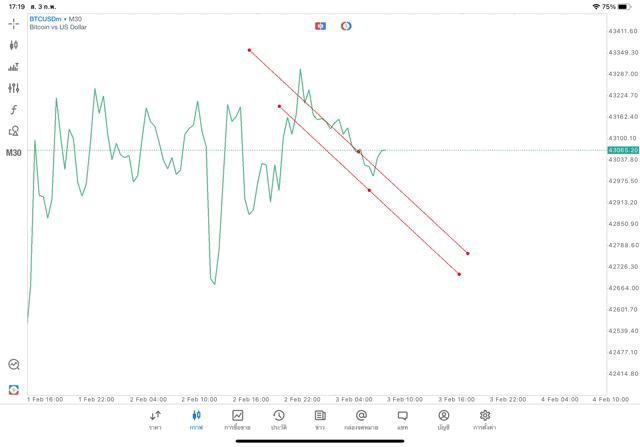Open the trade (การซื้อขาย) tab
640x447 pixels.
tap(238, 419)
